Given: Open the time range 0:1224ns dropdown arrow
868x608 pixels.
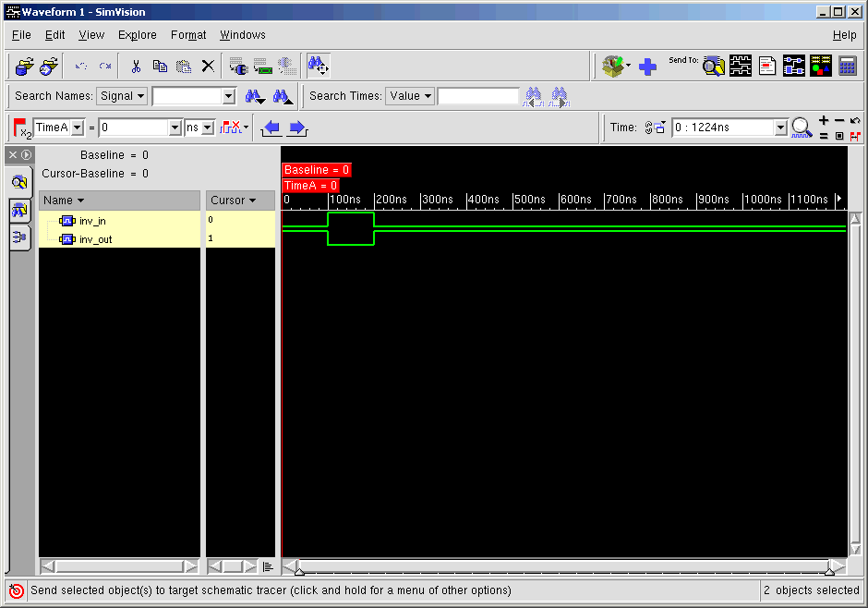Looking at the screenshot, I should pyautogui.click(x=780, y=128).
